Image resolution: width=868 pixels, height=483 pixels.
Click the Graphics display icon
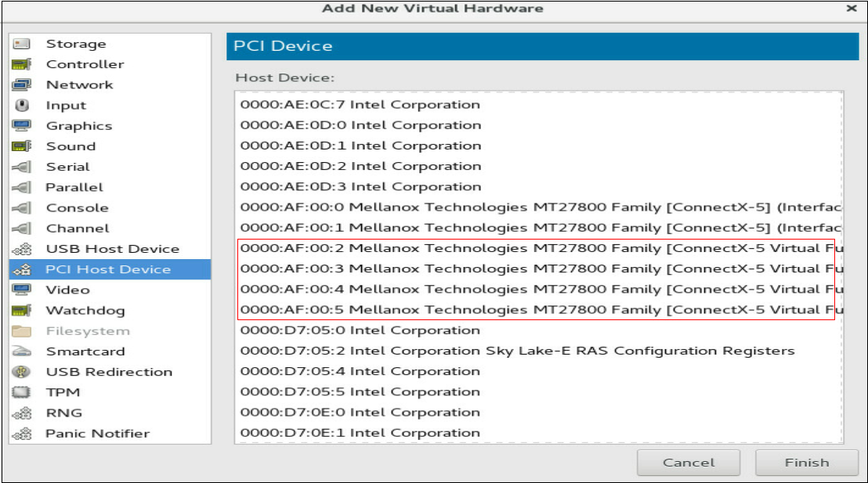coord(22,125)
